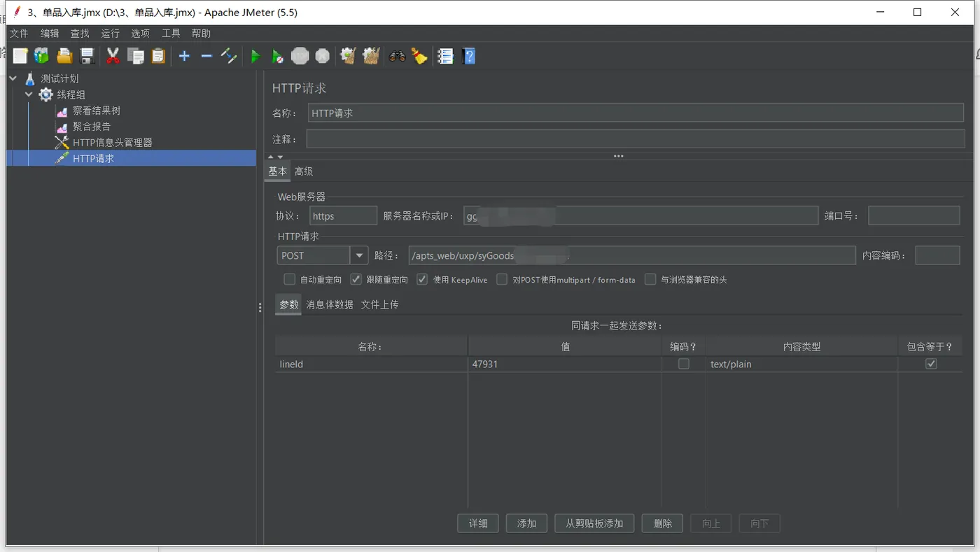Start the test with green play icon
This screenshot has width=980, height=552.
(255, 56)
